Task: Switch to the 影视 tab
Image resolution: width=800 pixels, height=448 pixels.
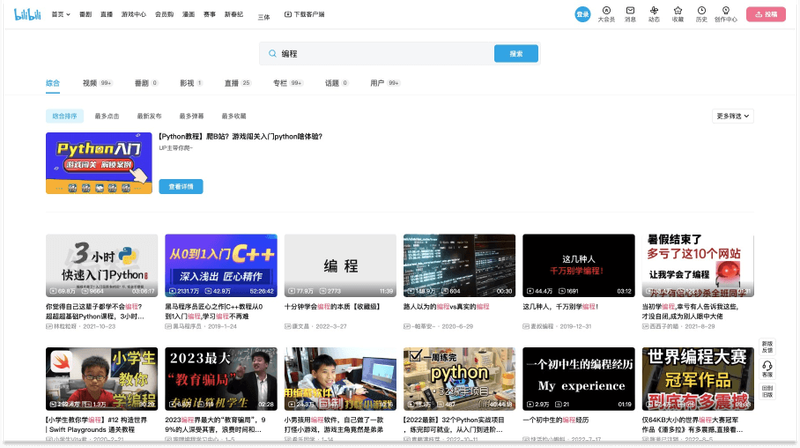Action: click(191, 83)
